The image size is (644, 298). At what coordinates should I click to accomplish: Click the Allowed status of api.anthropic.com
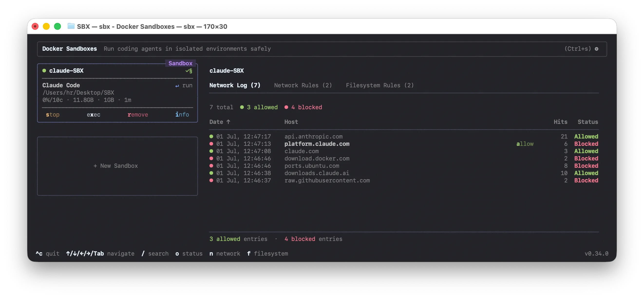[586, 137]
